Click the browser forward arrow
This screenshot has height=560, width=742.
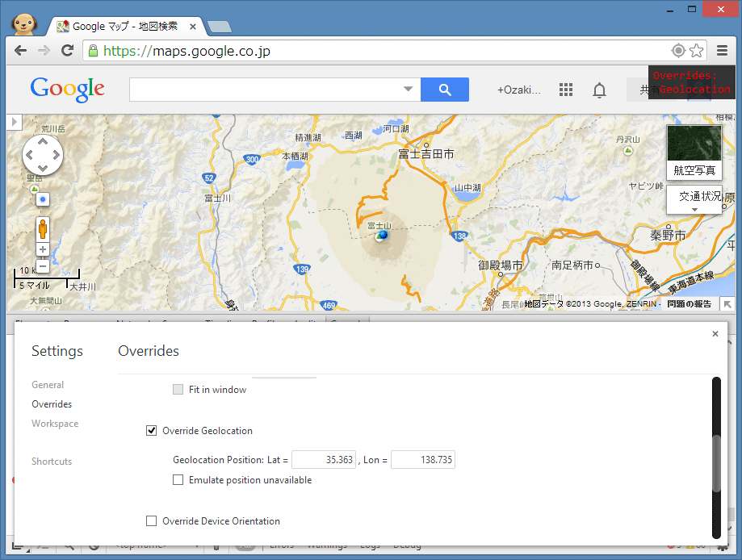[x=44, y=51]
